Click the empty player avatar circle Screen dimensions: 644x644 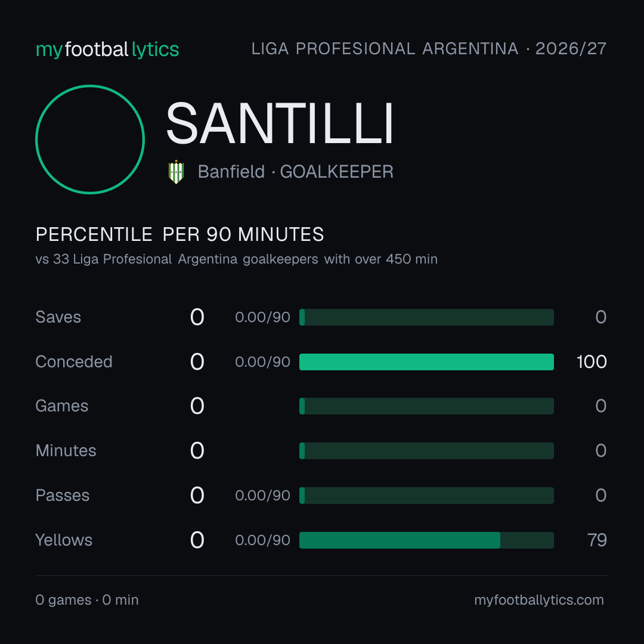pyautogui.click(x=90, y=139)
